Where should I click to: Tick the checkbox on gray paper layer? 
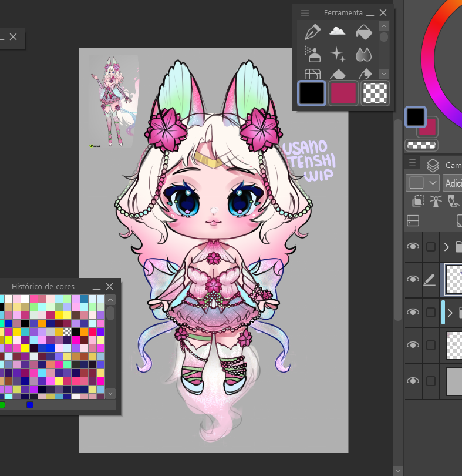click(431, 381)
